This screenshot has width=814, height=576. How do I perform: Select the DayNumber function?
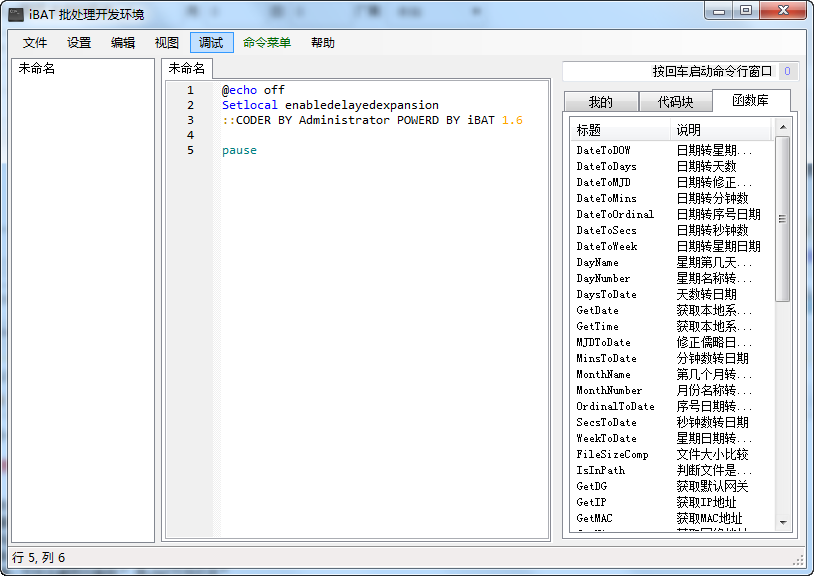coord(603,279)
